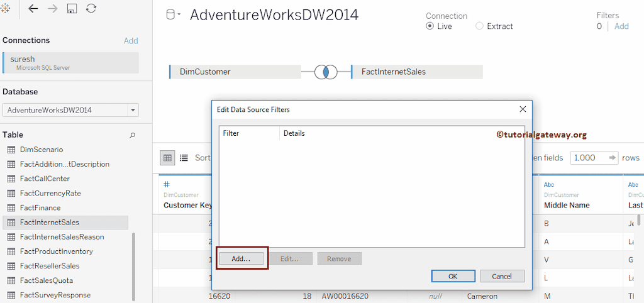Open the AdventureWorksDW2014 database dropdown
The height and width of the screenshot is (303, 644).
pyautogui.click(x=70, y=110)
